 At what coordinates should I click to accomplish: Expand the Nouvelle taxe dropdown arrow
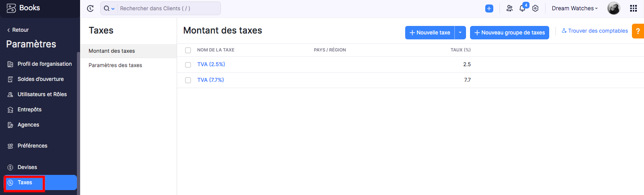(460, 33)
